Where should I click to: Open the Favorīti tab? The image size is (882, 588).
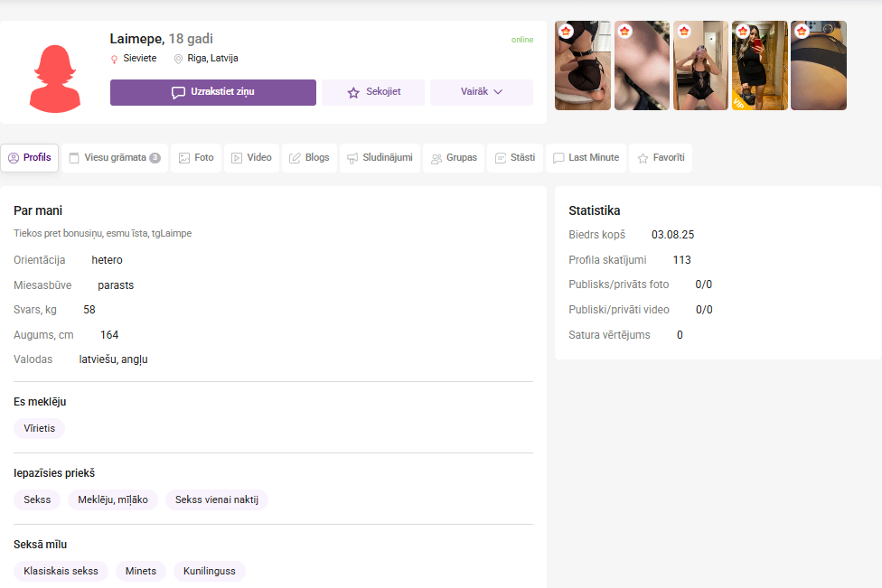coord(661,157)
